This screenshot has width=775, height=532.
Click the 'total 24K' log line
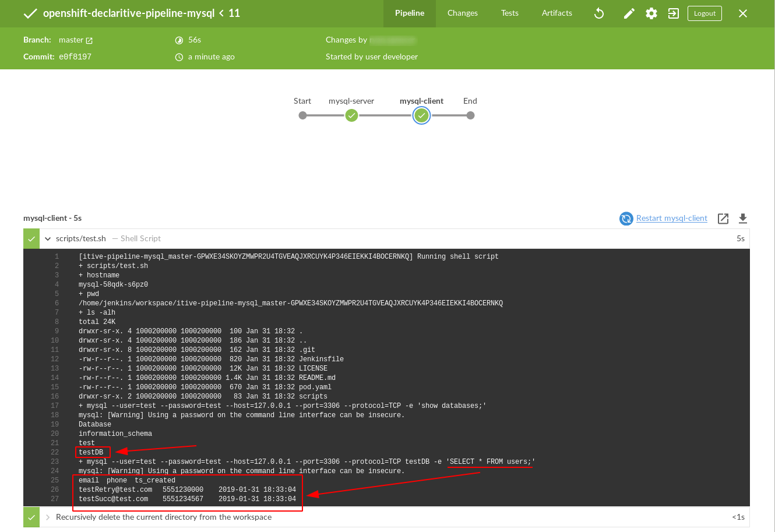(x=97, y=322)
